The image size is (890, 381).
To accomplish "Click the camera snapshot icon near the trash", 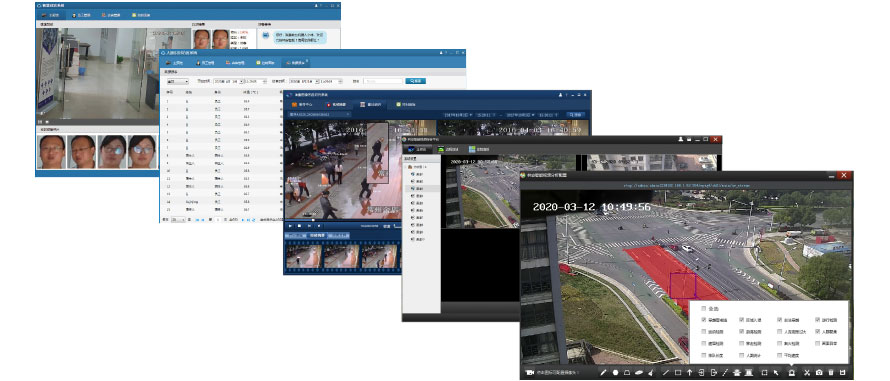I will point(819,372).
